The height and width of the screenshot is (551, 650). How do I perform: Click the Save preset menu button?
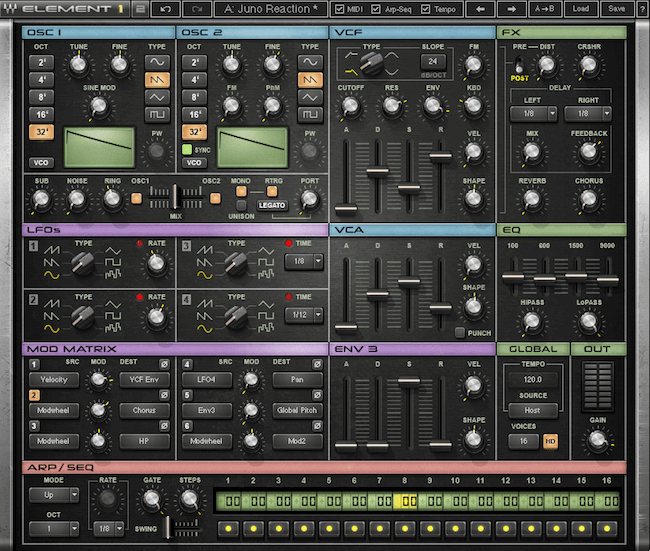pos(616,9)
